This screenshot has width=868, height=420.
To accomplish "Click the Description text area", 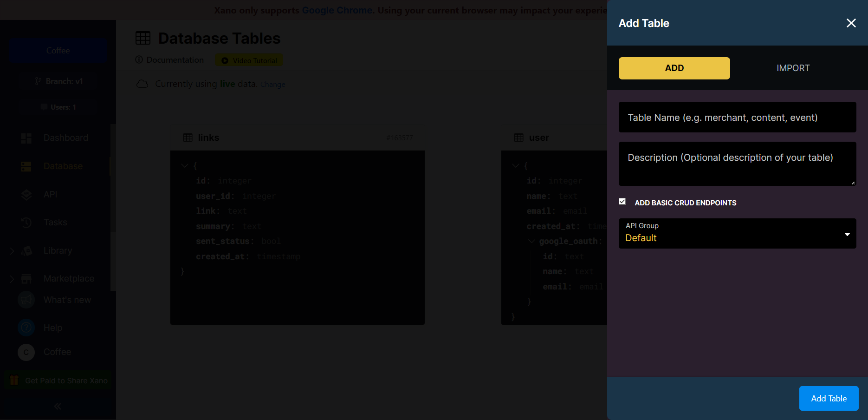I will click(x=737, y=164).
